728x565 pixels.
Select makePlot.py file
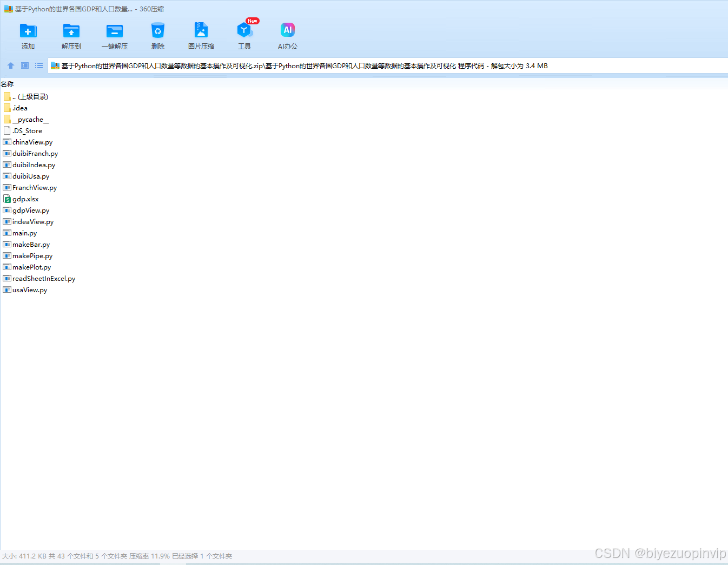click(x=27, y=267)
